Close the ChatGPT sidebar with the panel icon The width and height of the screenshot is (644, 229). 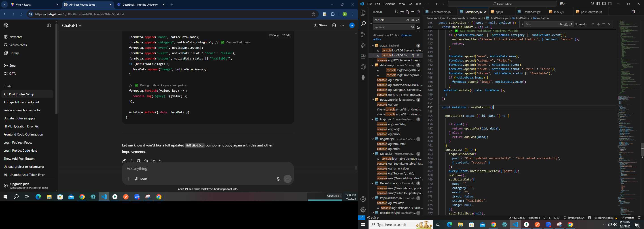[x=49, y=25]
